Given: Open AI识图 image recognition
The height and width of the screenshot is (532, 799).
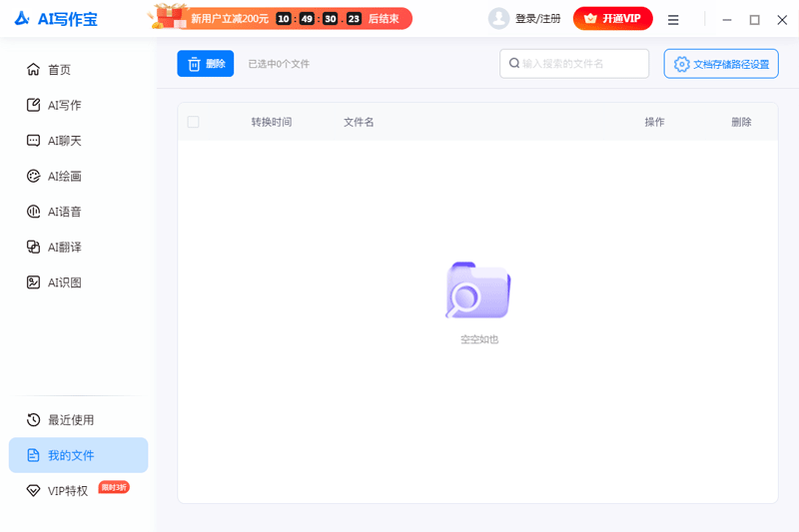Looking at the screenshot, I should coord(54,282).
